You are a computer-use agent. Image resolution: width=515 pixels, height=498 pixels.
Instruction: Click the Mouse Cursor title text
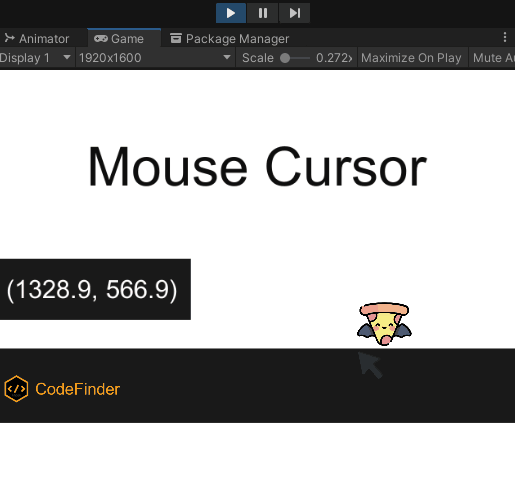click(x=257, y=167)
